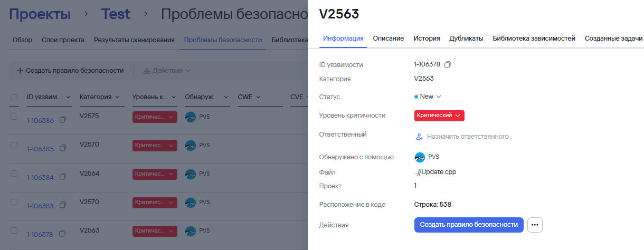The image size is (644, 250).
Task: Click V2563 panel title
Action: [339, 14]
